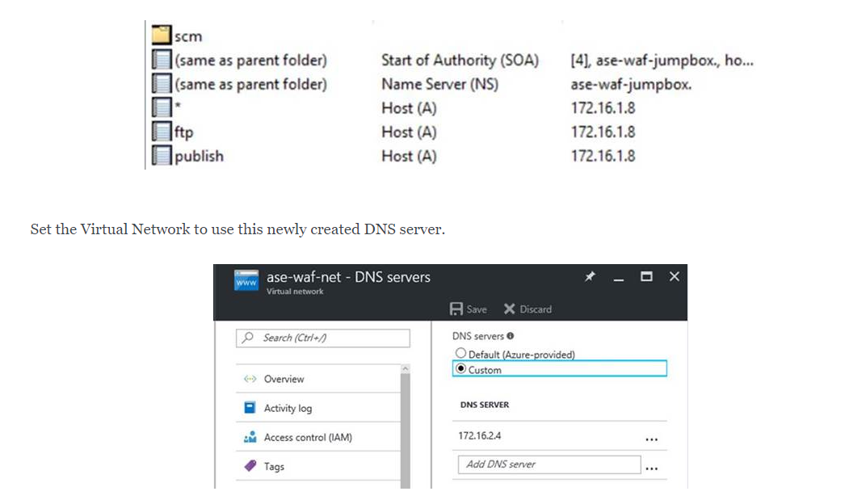Click Host (A) in the ftp row
Image resolution: width=845 pixels, height=504 pixels.
point(409,132)
